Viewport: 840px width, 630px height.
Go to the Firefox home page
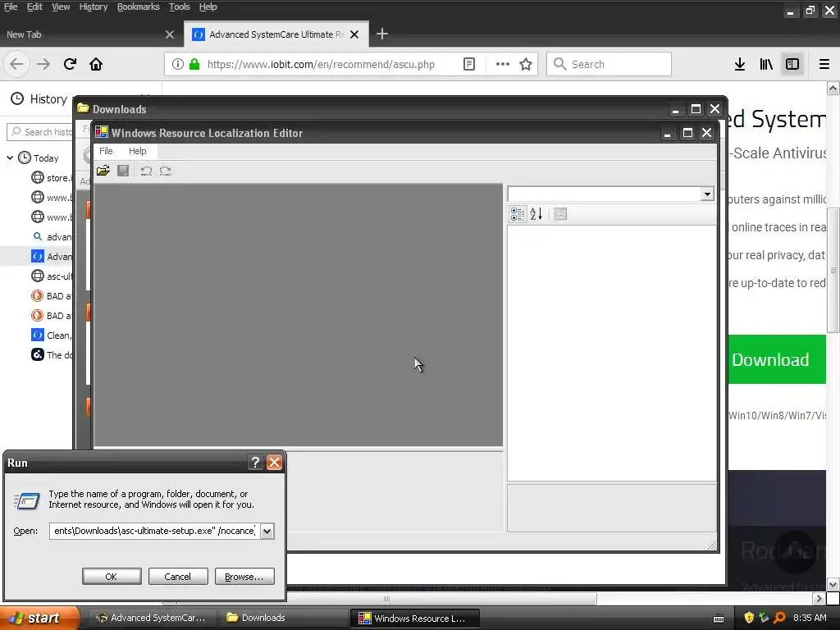click(96, 64)
